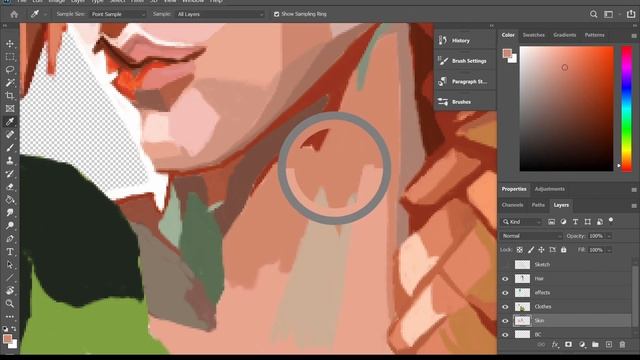Select the Magic Wand tool
The width and height of the screenshot is (640, 360).
point(10,83)
